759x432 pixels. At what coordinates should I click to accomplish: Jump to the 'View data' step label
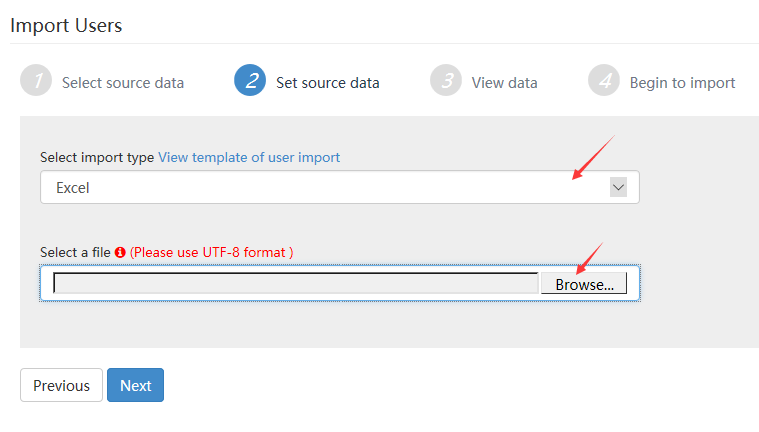coord(504,83)
